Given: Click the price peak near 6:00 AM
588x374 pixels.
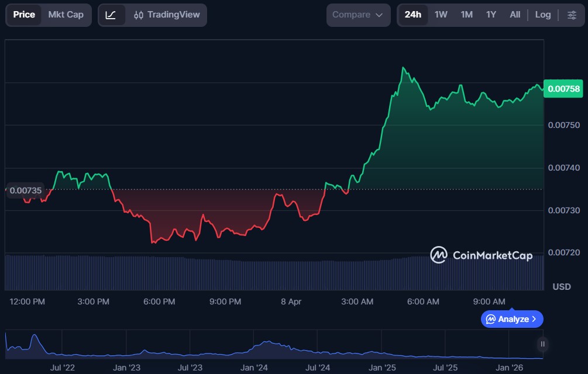Looking at the screenshot, I should point(403,68).
